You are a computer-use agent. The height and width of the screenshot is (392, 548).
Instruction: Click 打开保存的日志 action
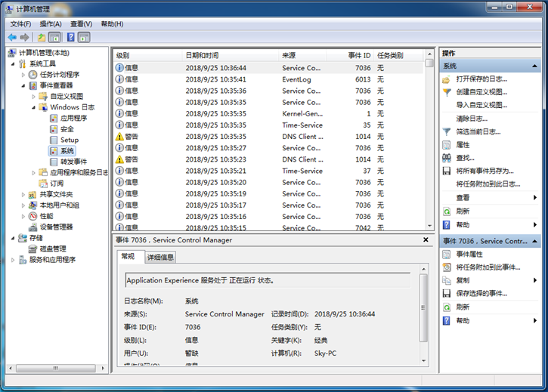tap(482, 79)
